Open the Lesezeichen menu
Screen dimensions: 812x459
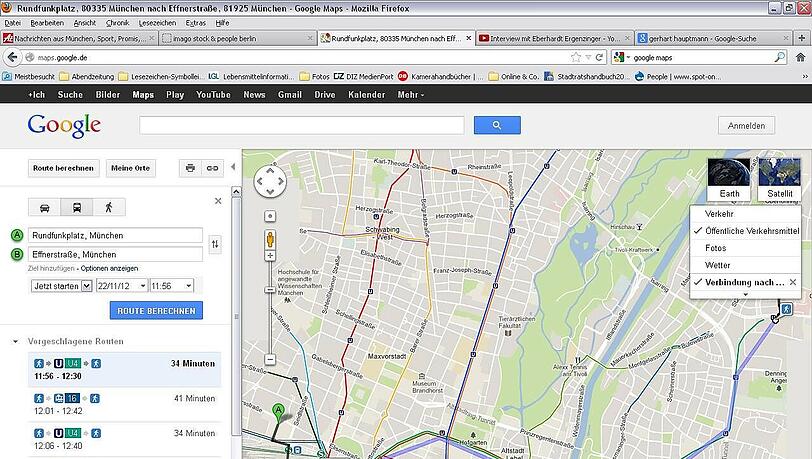(x=157, y=23)
